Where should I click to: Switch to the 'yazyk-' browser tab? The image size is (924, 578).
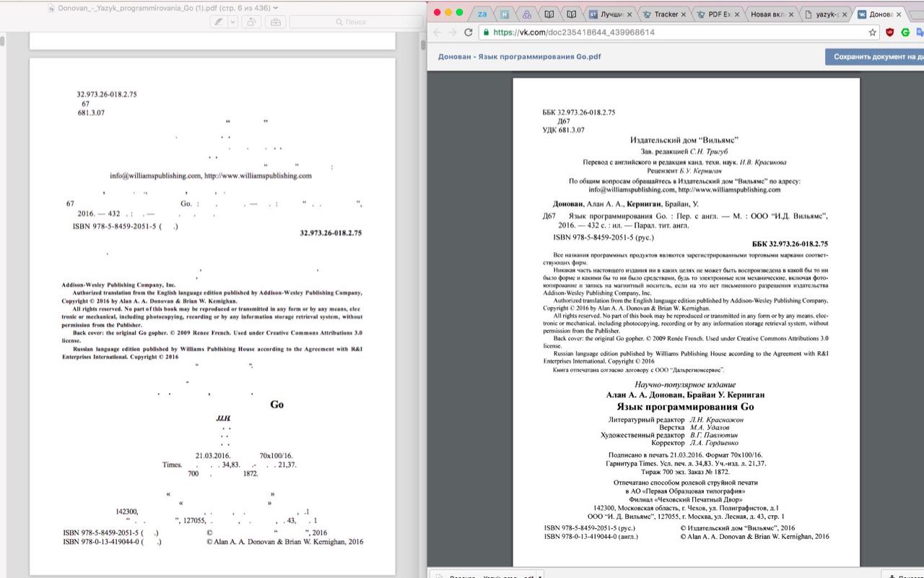826,14
